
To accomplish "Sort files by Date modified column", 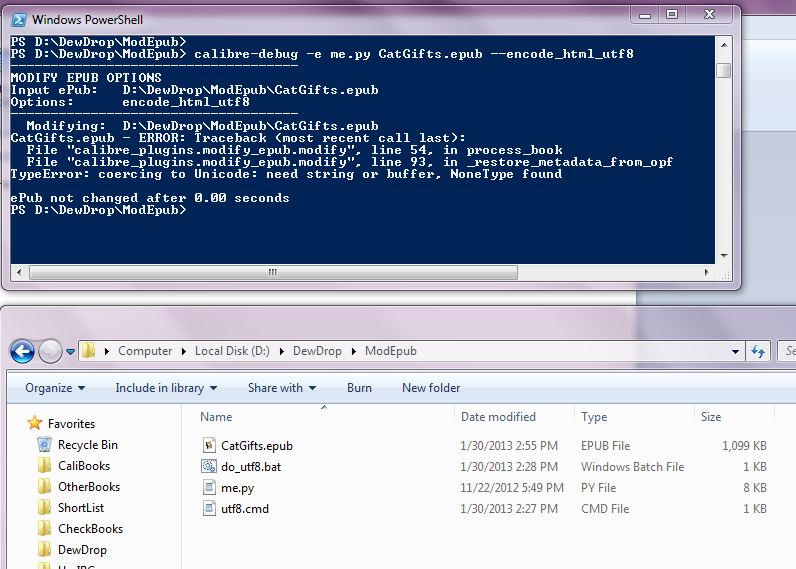I will 498,417.
